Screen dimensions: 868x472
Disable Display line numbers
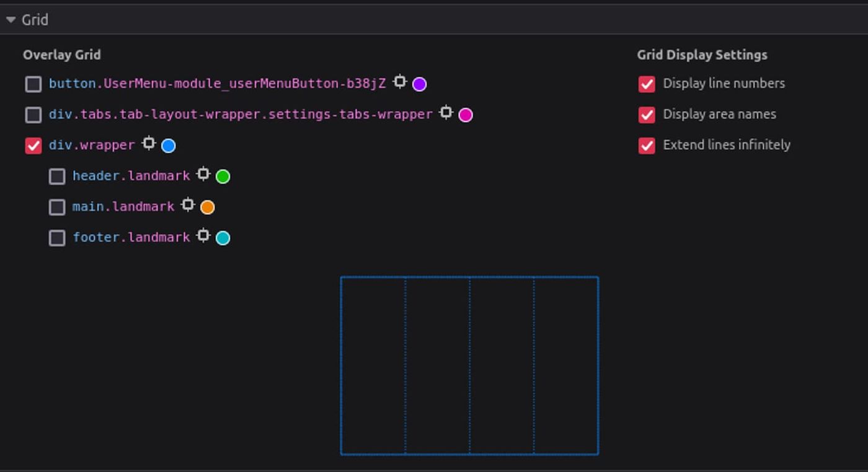647,83
